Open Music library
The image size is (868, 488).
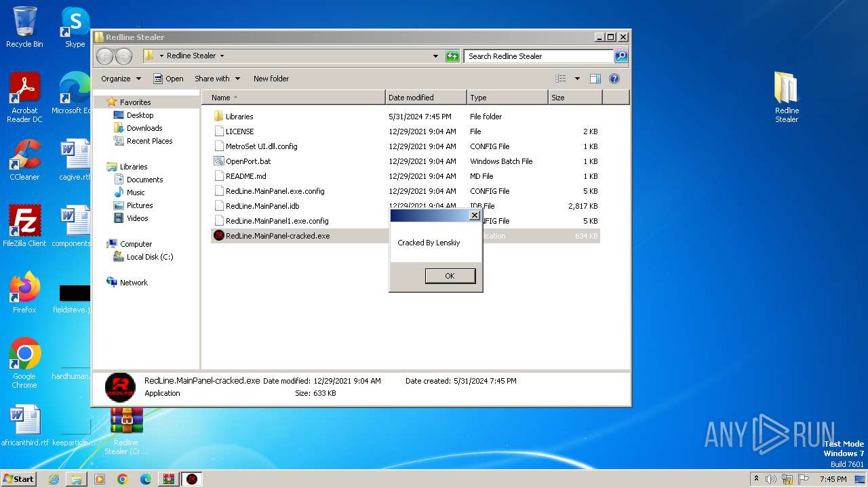point(136,192)
